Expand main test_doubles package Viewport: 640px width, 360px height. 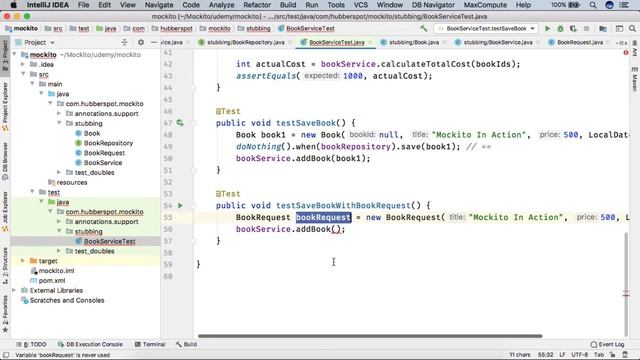pyautogui.click(x=59, y=172)
